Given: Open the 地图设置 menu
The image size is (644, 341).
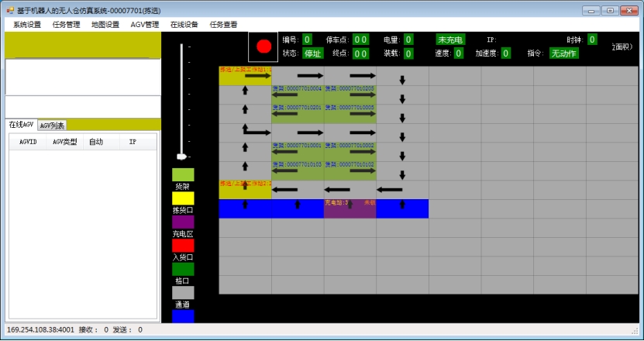Looking at the screenshot, I should [105, 24].
